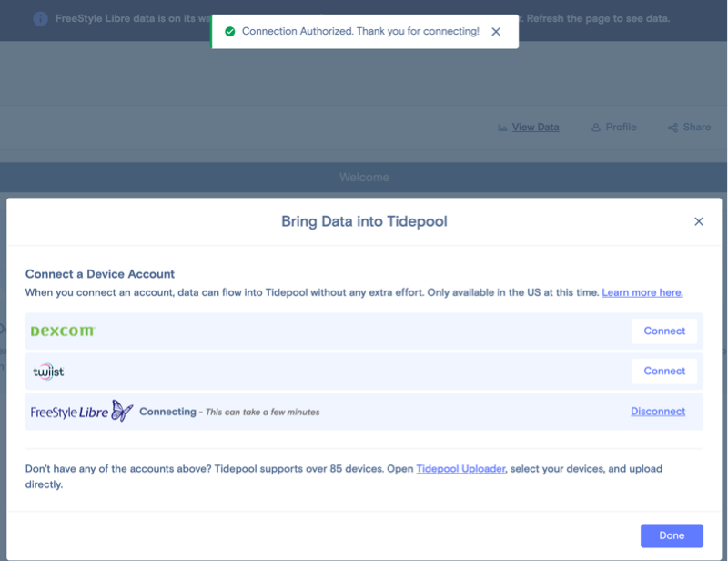Click the Dexcom logo
728x561 pixels.
click(63, 331)
